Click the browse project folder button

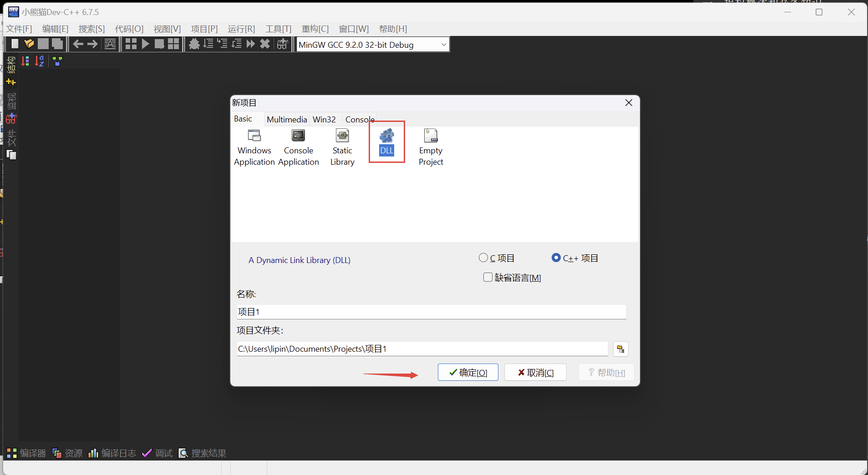coord(621,349)
